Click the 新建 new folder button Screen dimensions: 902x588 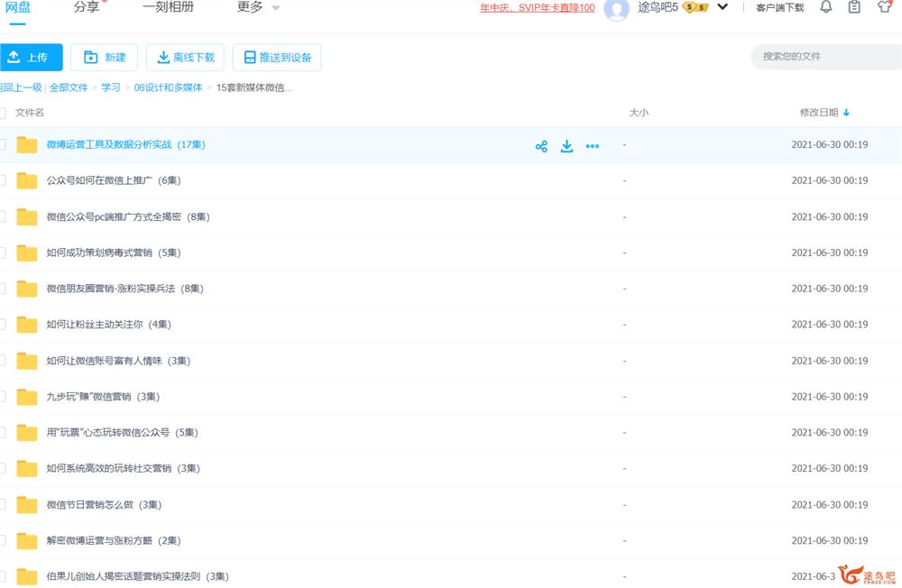[104, 58]
